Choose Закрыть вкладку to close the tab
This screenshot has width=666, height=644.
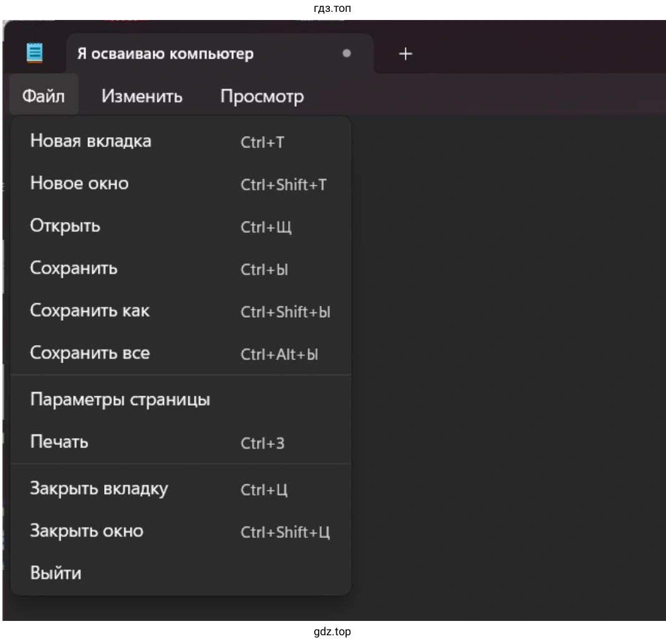click(99, 490)
